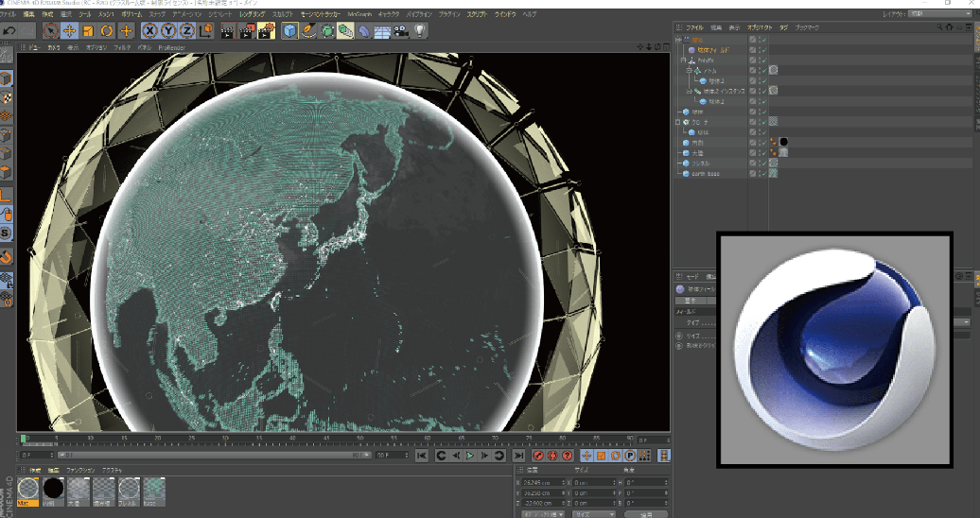The image size is (980, 518).
Task: Collapse the クローナ tree node
Action: [x=678, y=122]
